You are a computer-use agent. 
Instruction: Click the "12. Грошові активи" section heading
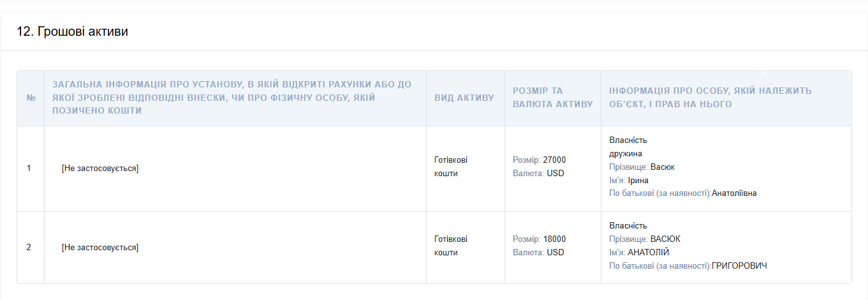coord(72,31)
